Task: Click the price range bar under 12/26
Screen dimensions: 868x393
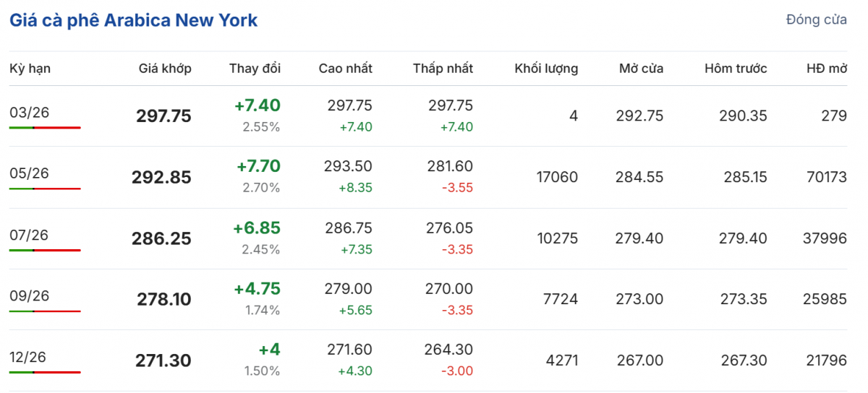Action: point(45,372)
